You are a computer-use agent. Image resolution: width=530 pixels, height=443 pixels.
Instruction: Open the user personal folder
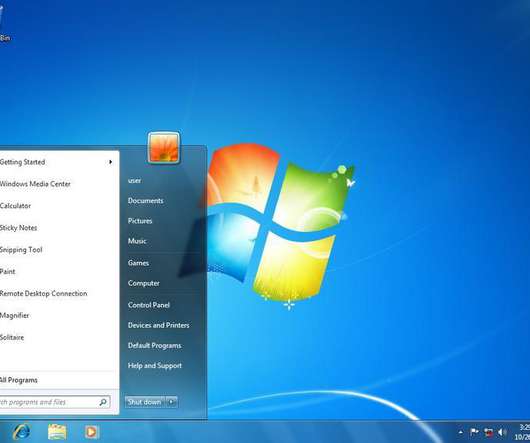tap(134, 180)
